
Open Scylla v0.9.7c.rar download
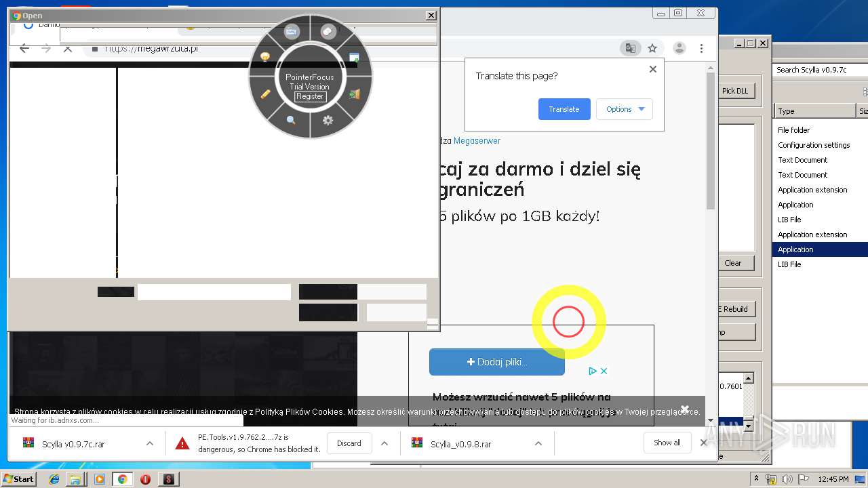click(x=73, y=444)
